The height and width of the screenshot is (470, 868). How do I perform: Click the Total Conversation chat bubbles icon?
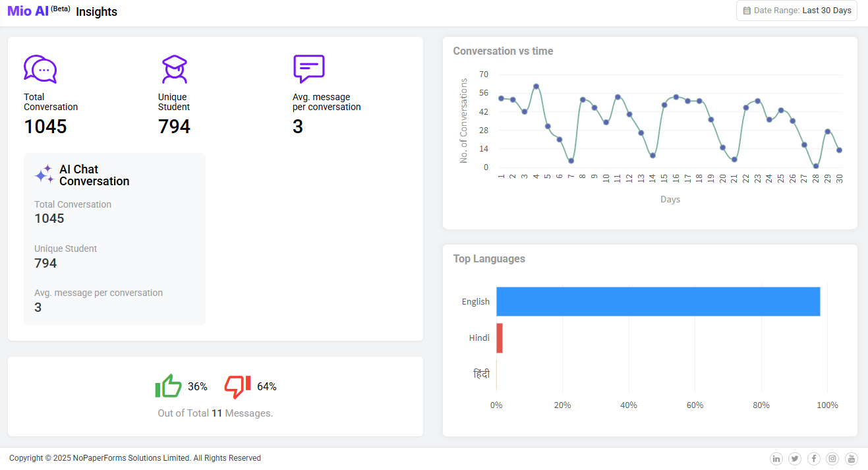[40, 69]
